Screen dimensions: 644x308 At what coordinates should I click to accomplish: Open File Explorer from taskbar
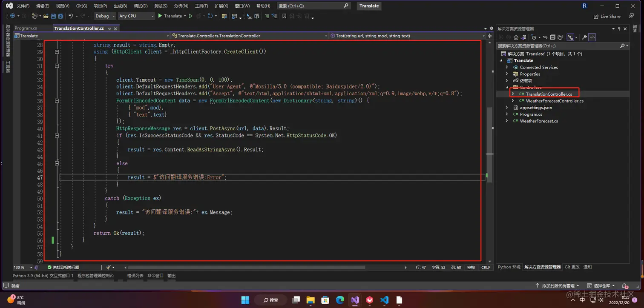click(310, 299)
